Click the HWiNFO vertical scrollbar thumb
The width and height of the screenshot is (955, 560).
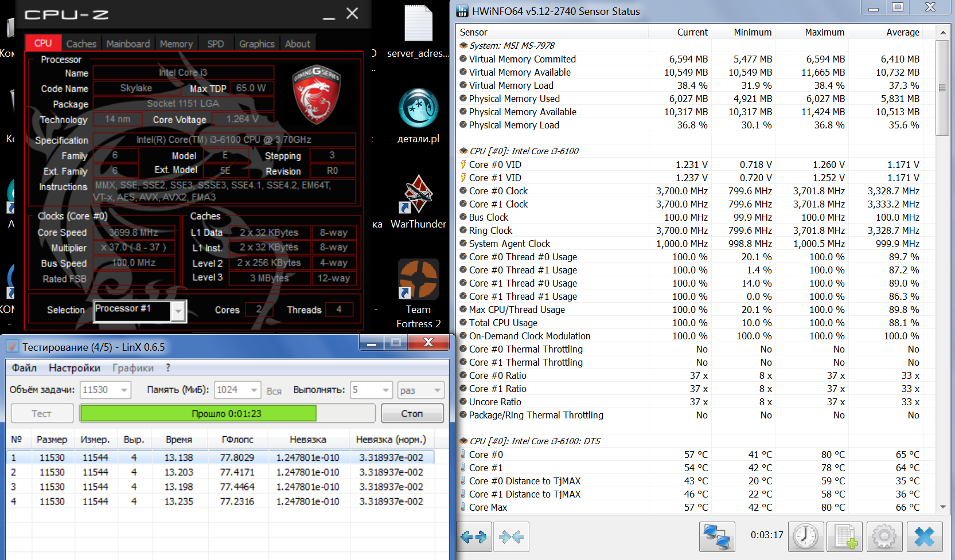click(x=942, y=88)
